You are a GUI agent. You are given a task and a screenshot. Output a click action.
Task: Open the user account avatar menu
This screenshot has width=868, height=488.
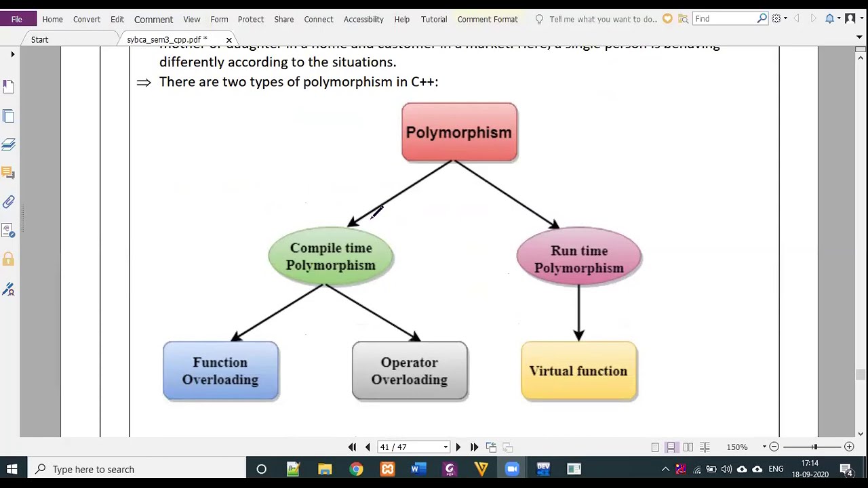point(852,19)
